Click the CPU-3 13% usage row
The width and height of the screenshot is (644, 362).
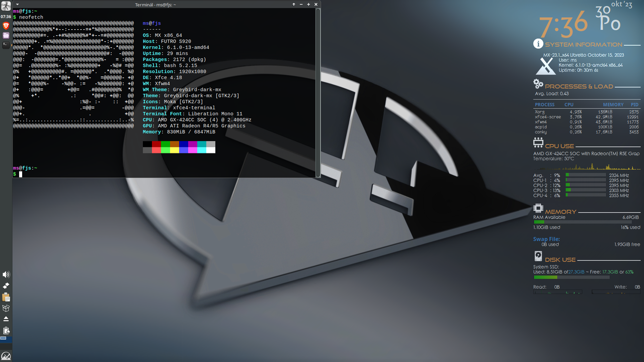[x=581, y=191]
